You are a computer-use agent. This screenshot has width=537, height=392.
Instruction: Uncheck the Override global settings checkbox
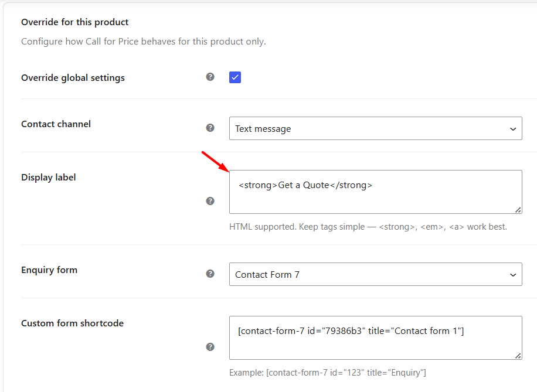pos(235,77)
